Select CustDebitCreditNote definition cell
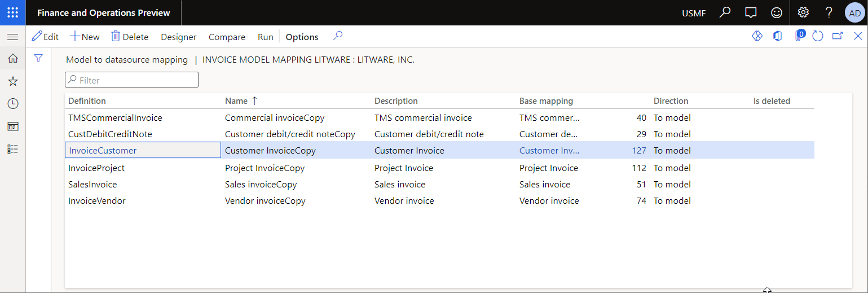The width and height of the screenshot is (868, 293). [x=110, y=134]
